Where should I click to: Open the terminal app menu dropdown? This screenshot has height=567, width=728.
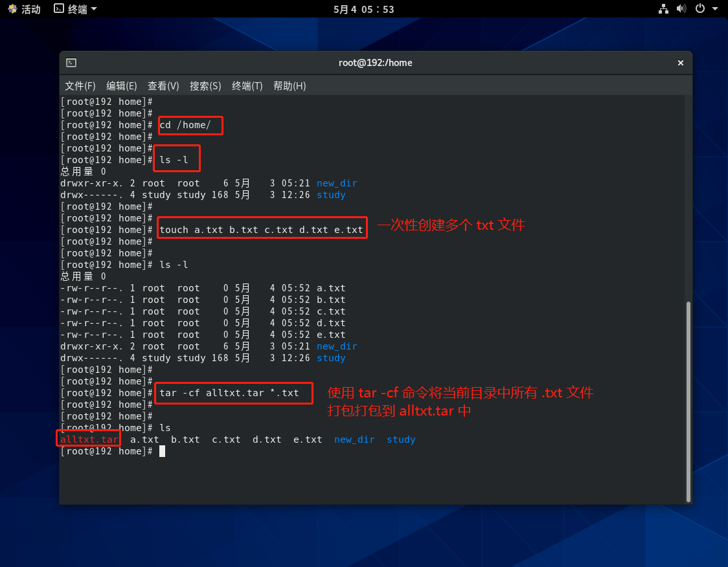(94, 9)
